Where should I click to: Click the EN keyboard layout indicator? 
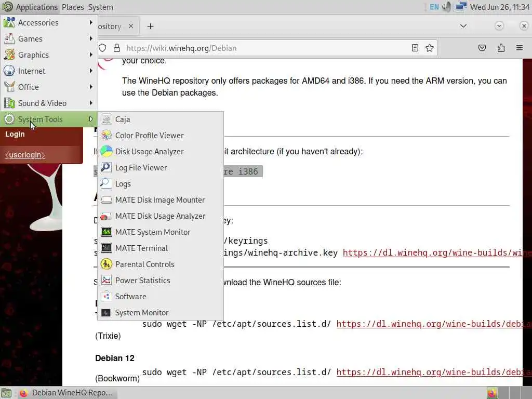pyautogui.click(x=434, y=7)
